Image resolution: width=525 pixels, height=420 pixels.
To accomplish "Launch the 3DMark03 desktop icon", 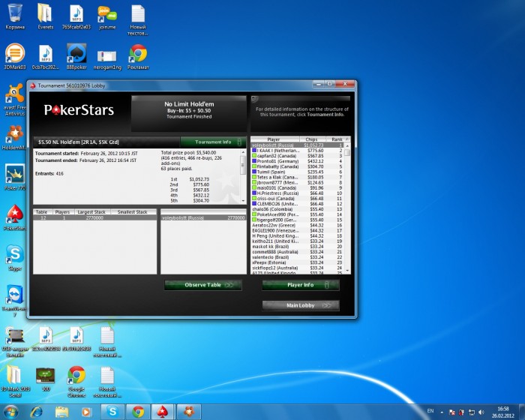I will pyautogui.click(x=15, y=54).
